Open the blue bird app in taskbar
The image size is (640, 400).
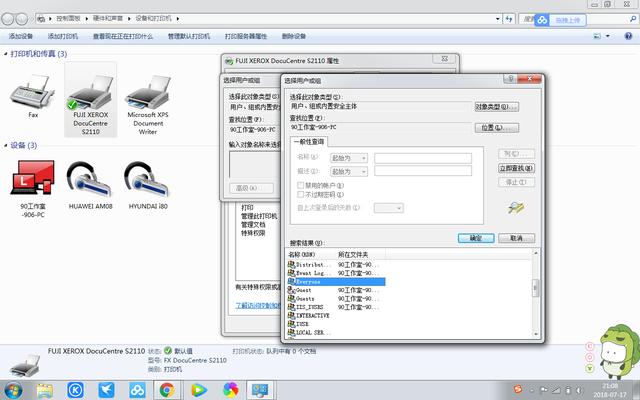pyautogui.click(x=106, y=390)
